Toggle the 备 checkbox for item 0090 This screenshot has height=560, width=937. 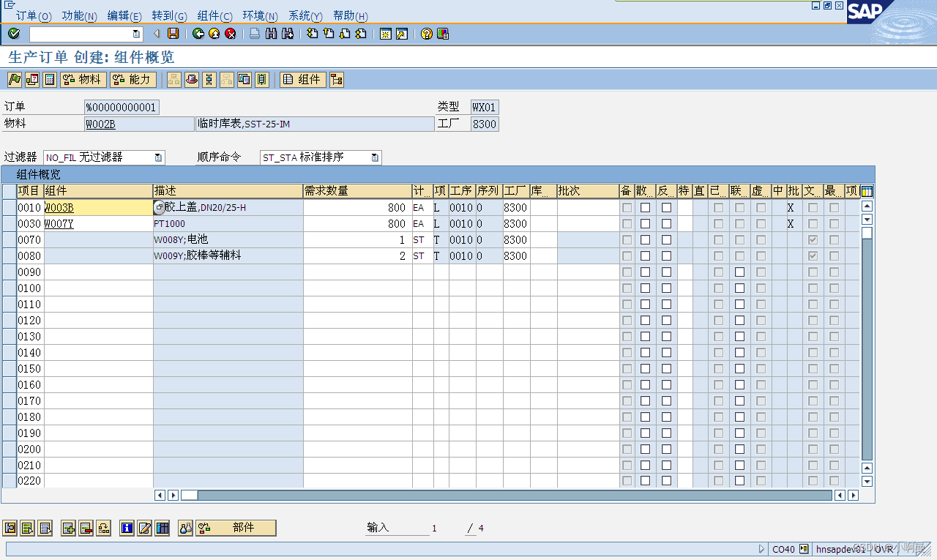[627, 272]
